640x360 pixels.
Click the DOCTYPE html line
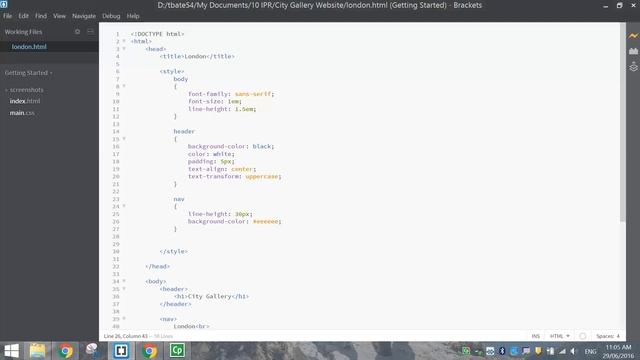[158, 34]
